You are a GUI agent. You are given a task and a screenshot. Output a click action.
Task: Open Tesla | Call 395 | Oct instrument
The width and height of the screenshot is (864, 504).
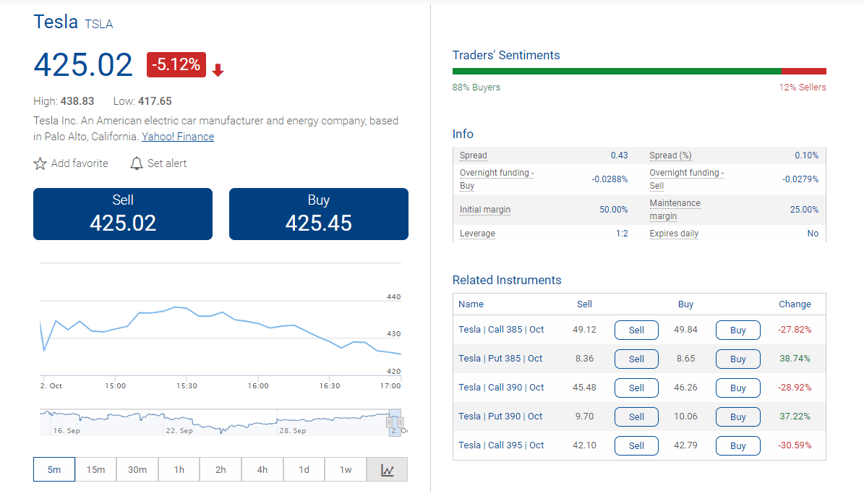[501, 445]
